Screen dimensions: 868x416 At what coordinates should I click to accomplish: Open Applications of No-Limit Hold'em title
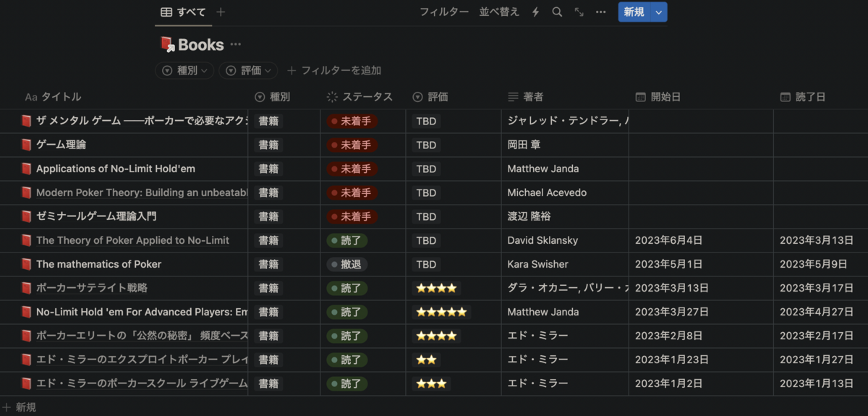coord(116,169)
